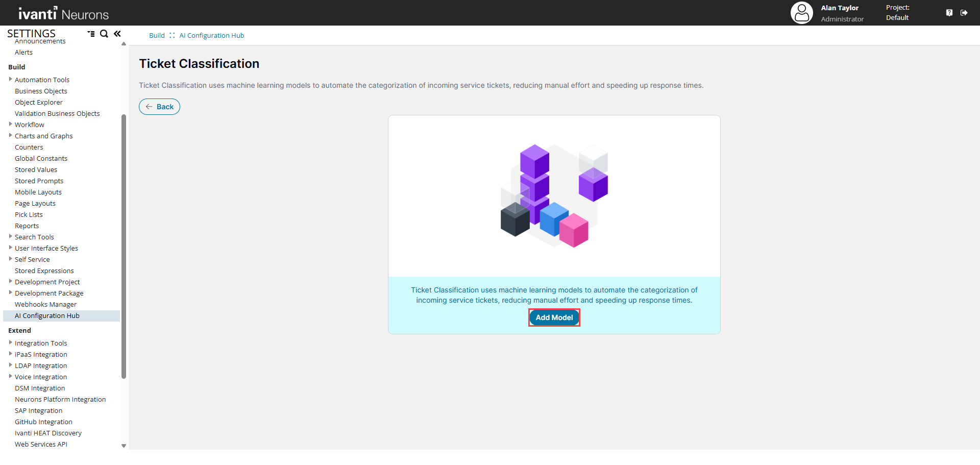980x465 pixels.
Task: Expand the Self Service node
Action: click(10, 259)
